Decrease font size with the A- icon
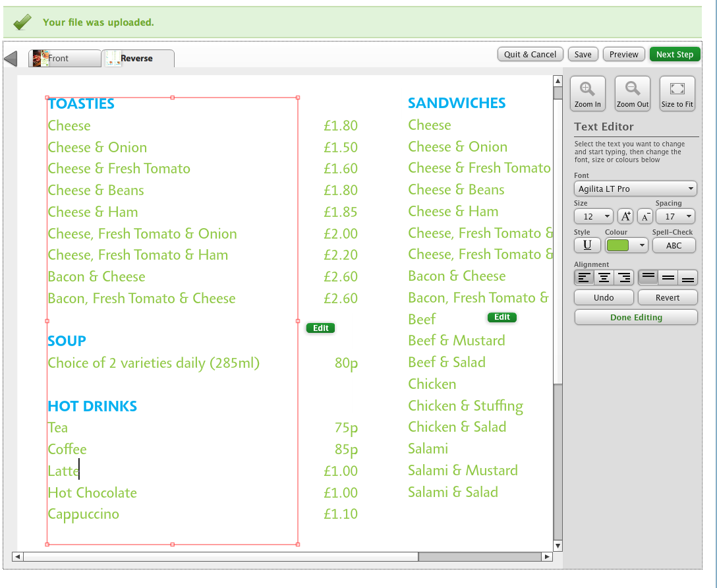 pyautogui.click(x=645, y=216)
